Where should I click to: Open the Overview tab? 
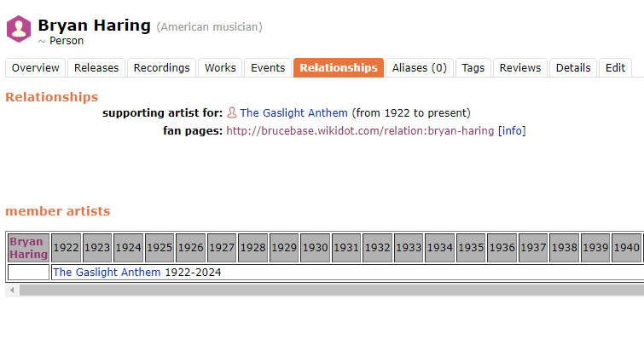(x=35, y=67)
